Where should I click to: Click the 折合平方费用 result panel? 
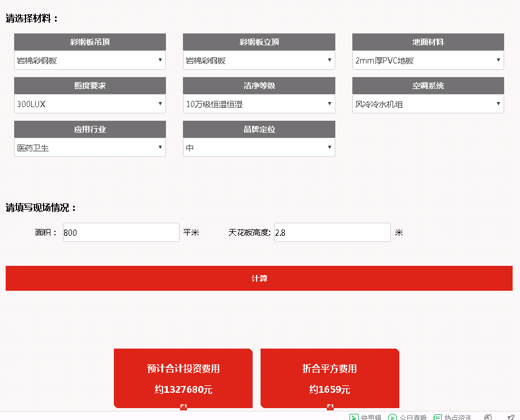point(330,378)
